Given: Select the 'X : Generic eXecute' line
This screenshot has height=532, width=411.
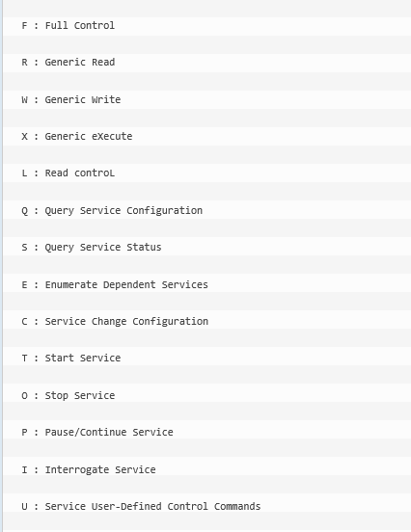Looking at the screenshot, I should 206,137.
